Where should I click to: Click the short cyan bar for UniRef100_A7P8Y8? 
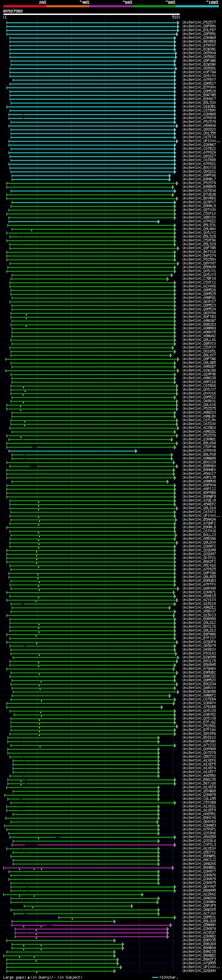73,451
